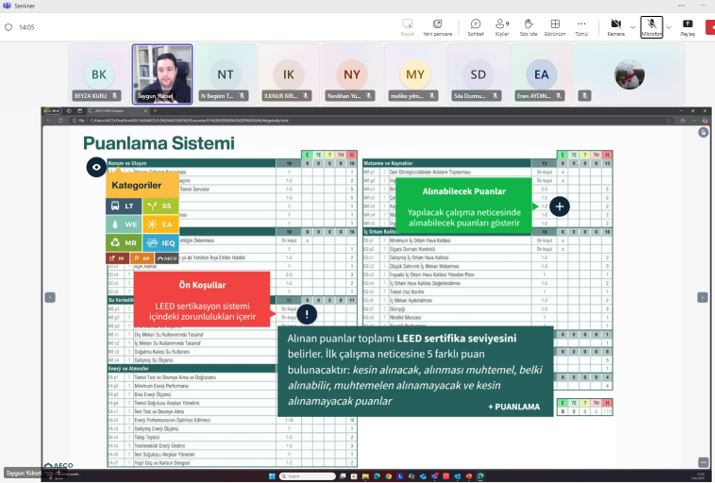This screenshot has width=715, height=483.
Task: Select the IK participant tile
Action: [289, 74]
